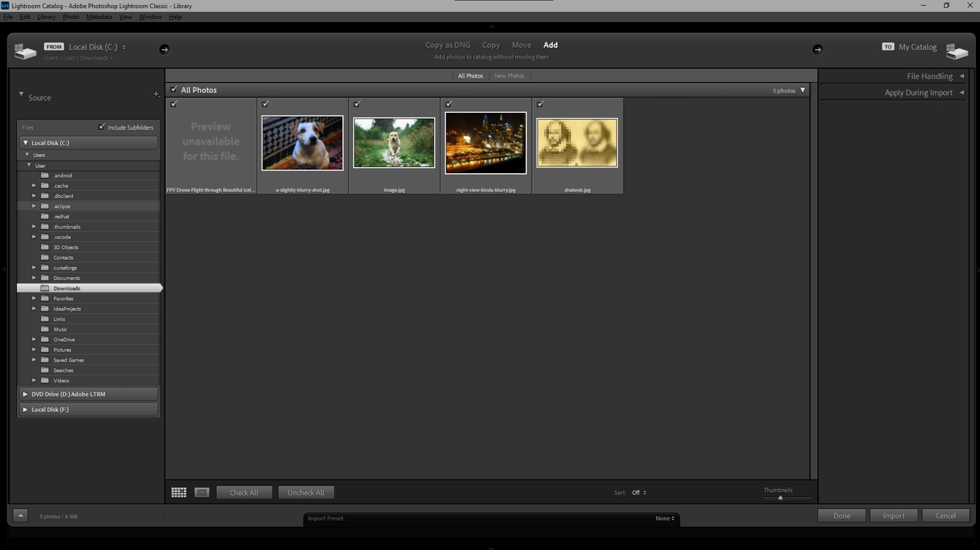This screenshot has height=550, width=980.
Task: Click the FROM hard drive icon
Action: pos(26,50)
